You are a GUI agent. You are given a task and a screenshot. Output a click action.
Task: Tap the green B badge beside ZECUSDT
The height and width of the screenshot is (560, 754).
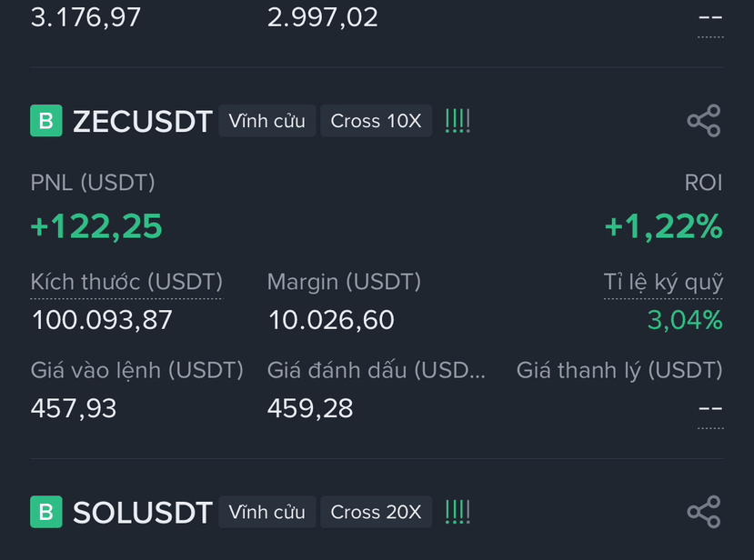46,121
